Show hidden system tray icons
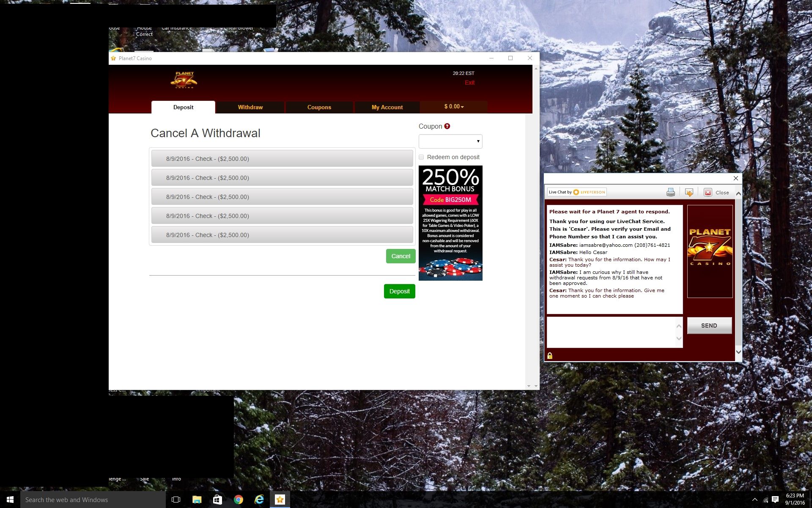The width and height of the screenshot is (812, 508). click(x=755, y=500)
